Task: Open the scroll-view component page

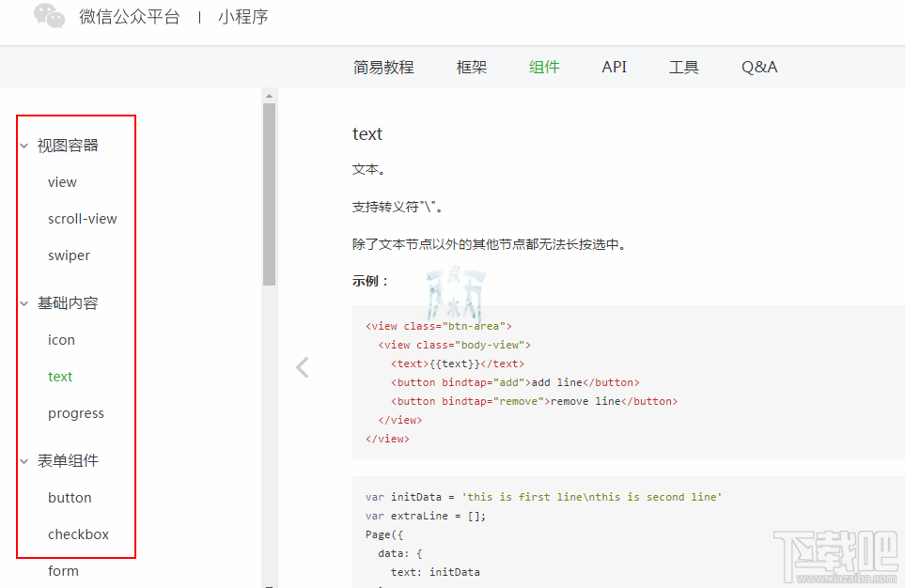Action: [83, 219]
